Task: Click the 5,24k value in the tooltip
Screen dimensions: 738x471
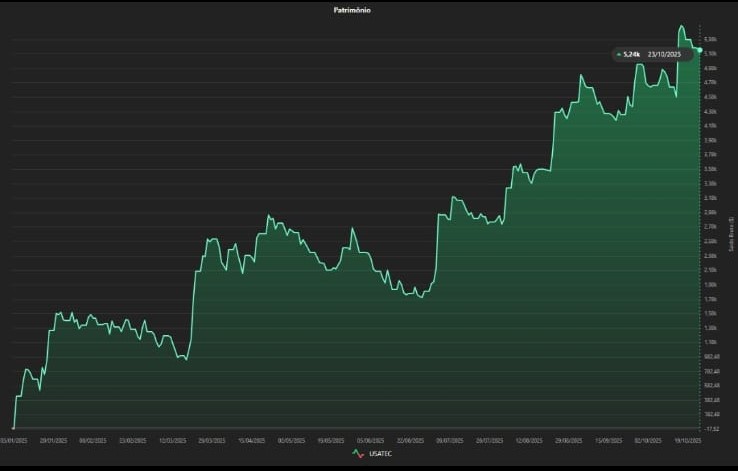Action: [631, 55]
